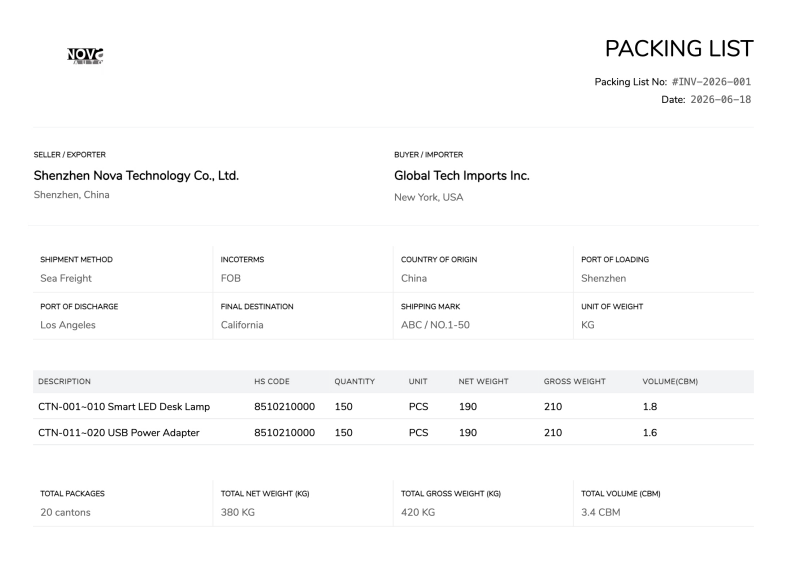Click the FINAL DESTINATION label

(257, 306)
